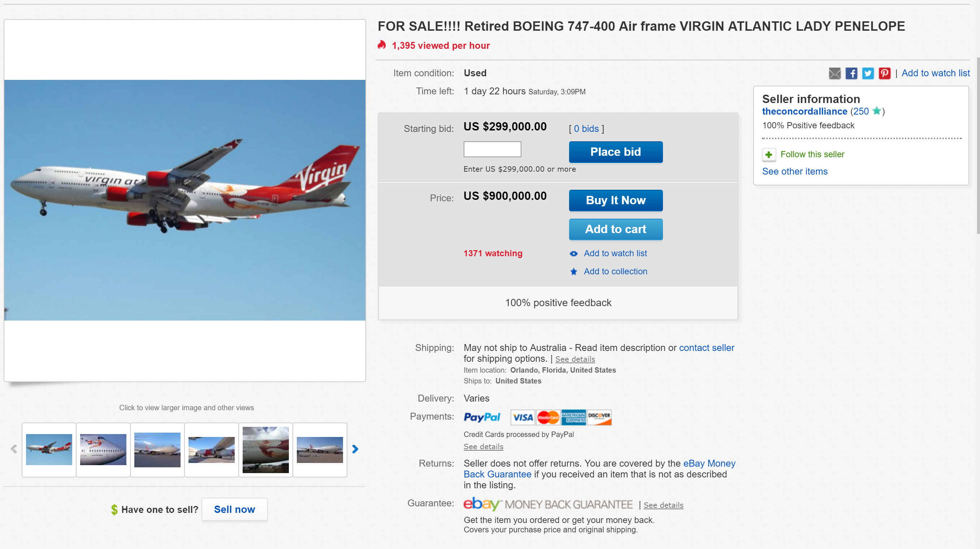The image size is (980, 549).
Task: Show previous thumbnails with left arrow
Action: tap(14, 449)
